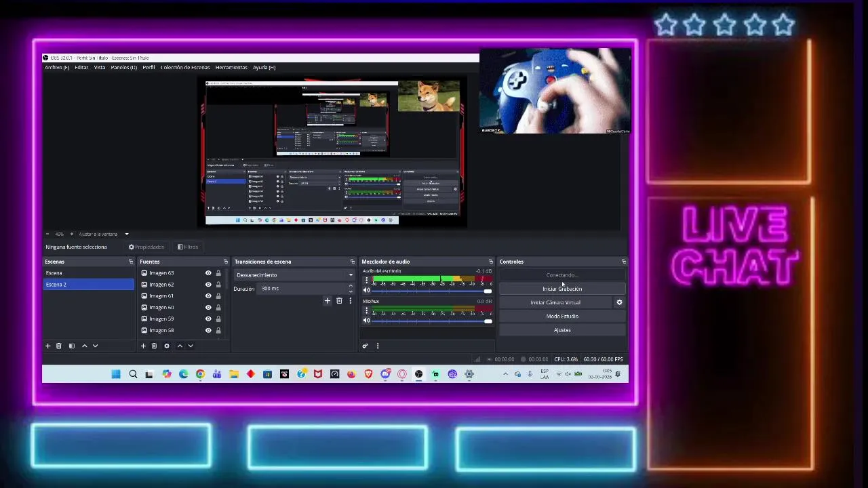Viewport: 868px width, 488px height.
Task: Click the Iniciar Cámara Virtual button
Action: pos(555,303)
